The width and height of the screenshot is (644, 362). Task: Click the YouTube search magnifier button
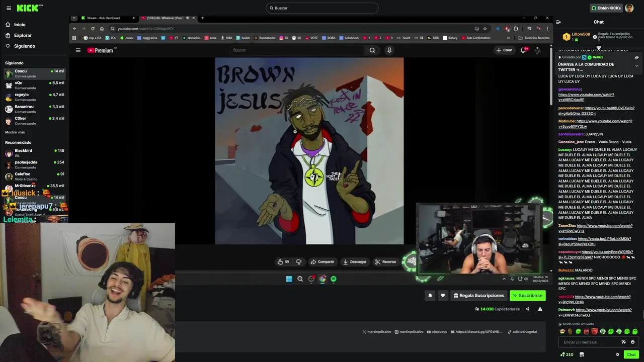[372, 50]
